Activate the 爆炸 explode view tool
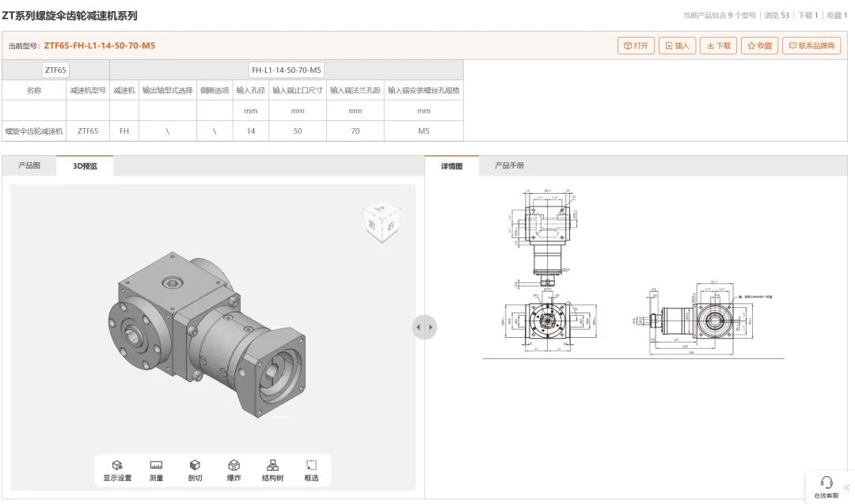The height and width of the screenshot is (504, 855). point(234,471)
